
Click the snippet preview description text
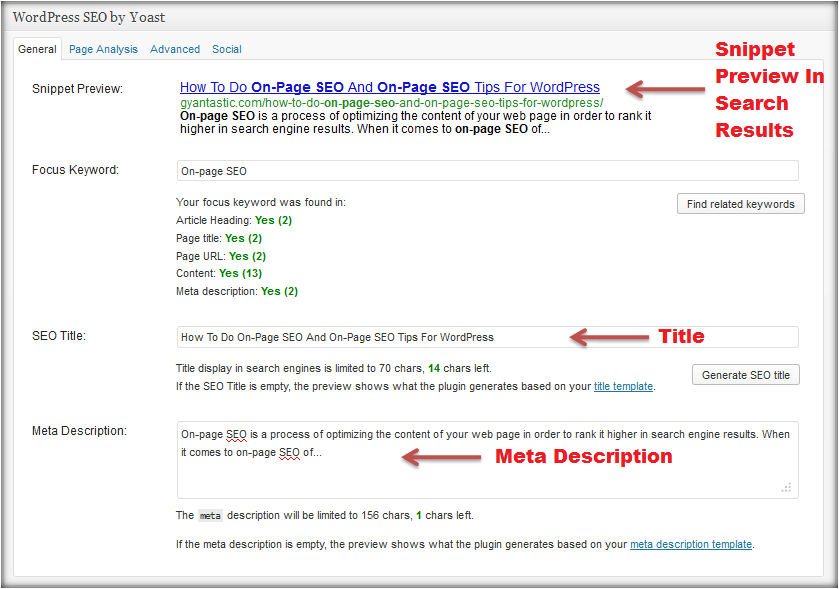point(416,123)
